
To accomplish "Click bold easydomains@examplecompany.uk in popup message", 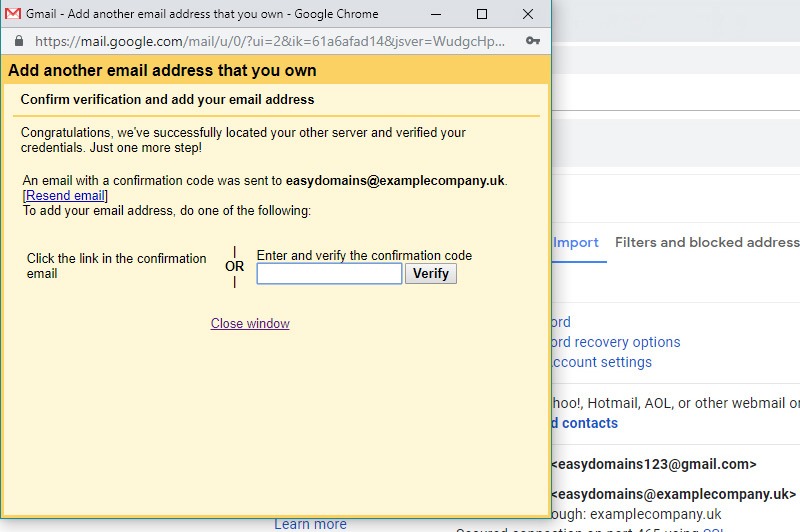I will point(395,181).
